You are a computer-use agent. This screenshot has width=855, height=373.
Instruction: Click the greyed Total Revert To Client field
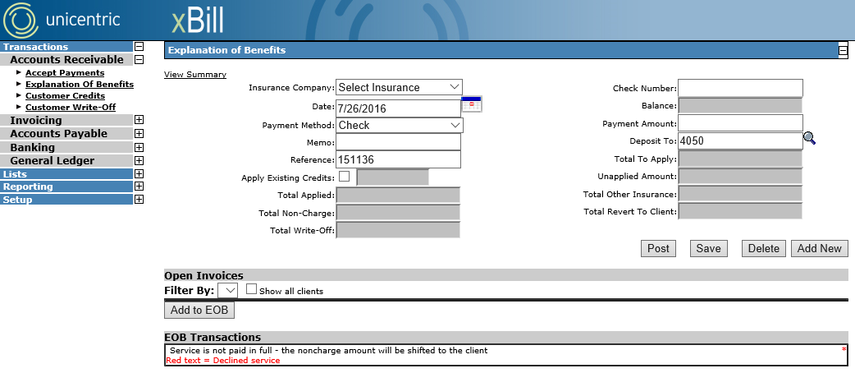click(x=740, y=211)
